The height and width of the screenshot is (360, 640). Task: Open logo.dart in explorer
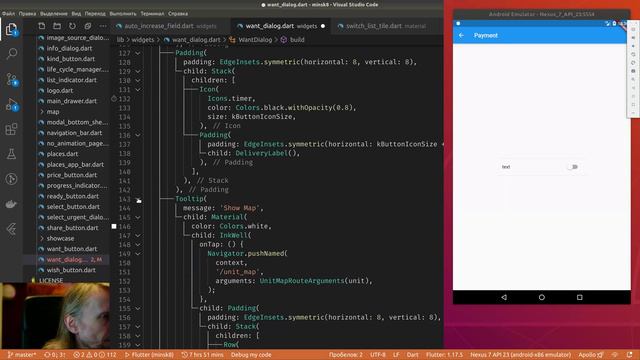[x=60, y=91]
